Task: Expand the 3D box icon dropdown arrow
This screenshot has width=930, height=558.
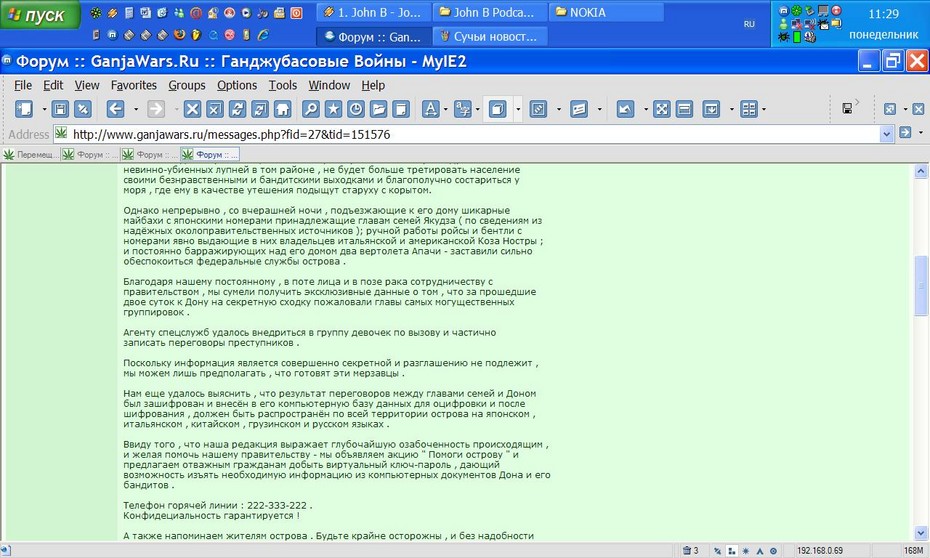Action: (x=518, y=109)
